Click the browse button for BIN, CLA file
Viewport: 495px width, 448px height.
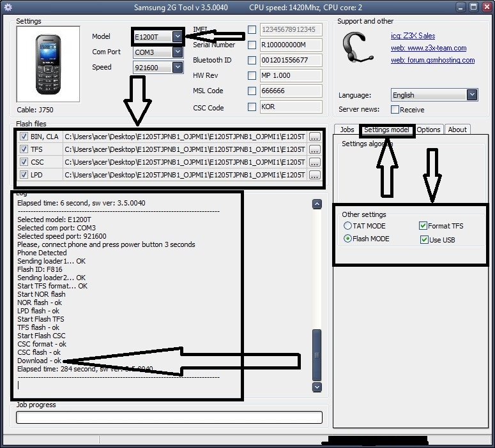(x=314, y=137)
